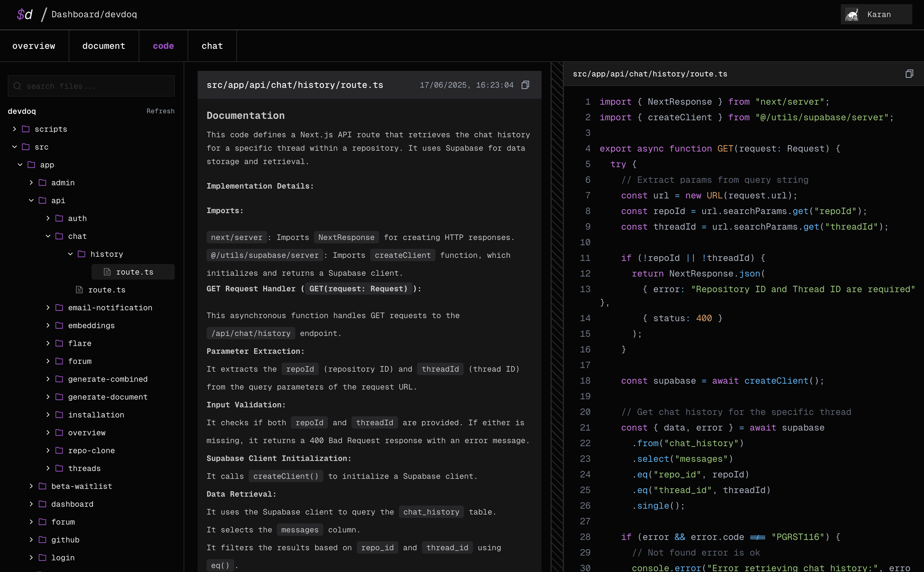Image resolution: width=924 pixels, height=572 pixels.
Task: Click the src folder icon
Action: (26, 147)
